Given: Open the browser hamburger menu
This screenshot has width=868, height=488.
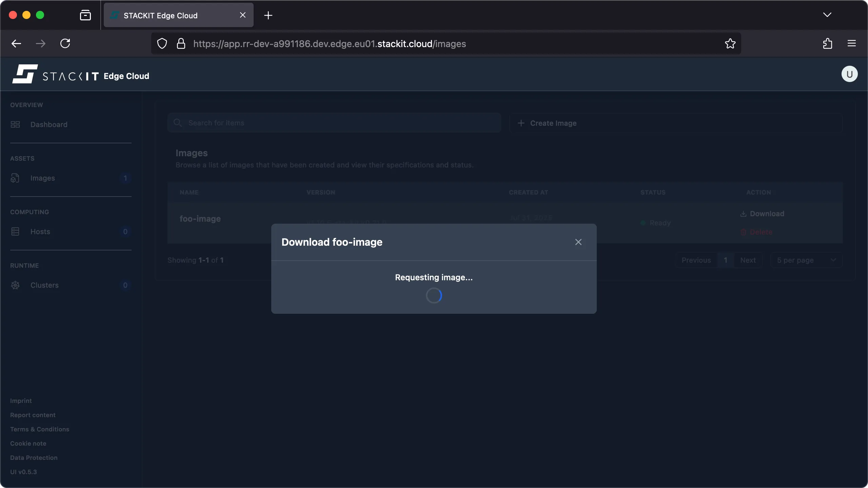Looking at the screenshot, I should point(852,43).
